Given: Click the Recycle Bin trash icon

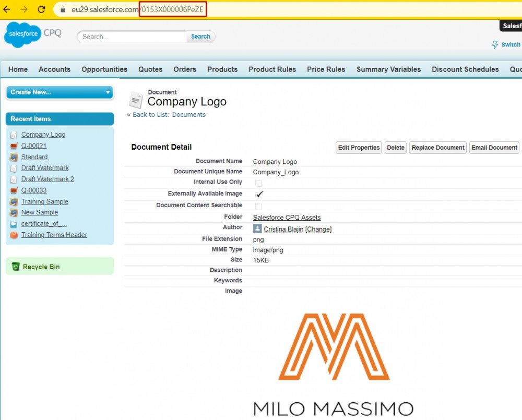Looking at the screenshot, I should pyautogui.click(x=16, y=267).
